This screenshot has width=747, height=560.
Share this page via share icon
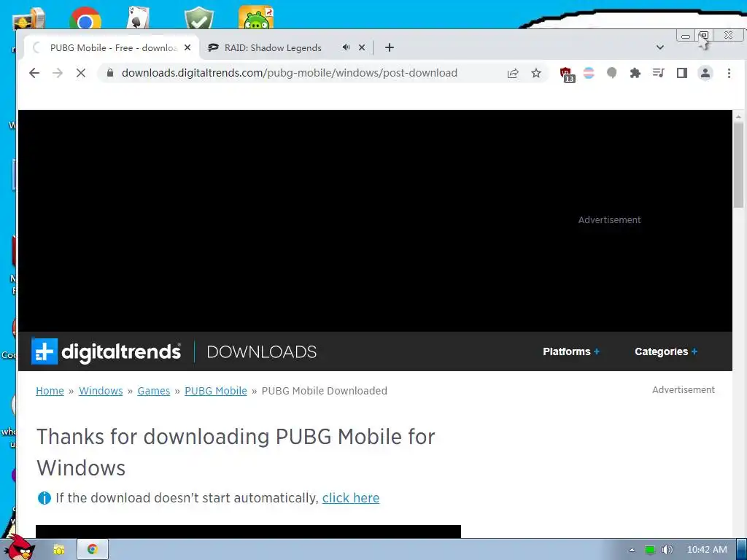point(513,73)
